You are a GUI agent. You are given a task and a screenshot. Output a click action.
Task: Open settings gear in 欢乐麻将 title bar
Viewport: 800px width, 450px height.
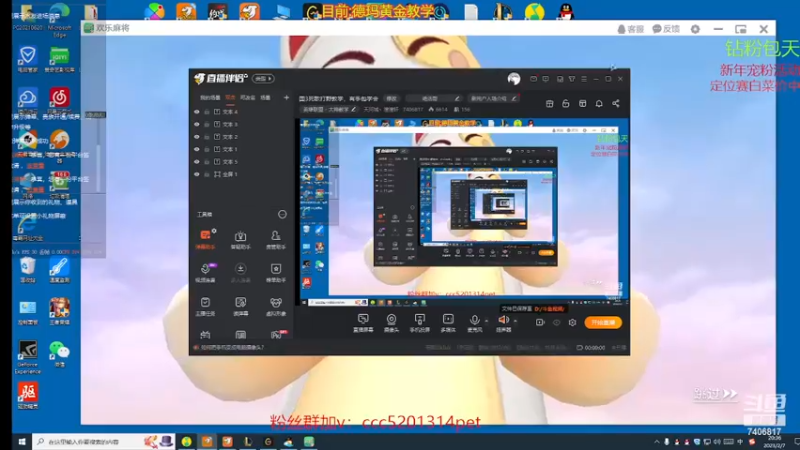695,29
